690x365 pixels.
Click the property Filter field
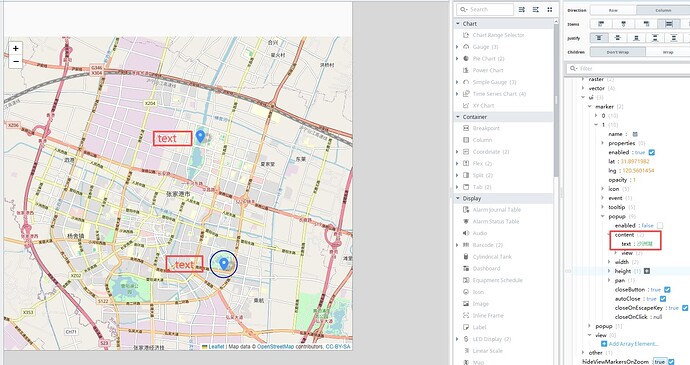coord(628,68)
